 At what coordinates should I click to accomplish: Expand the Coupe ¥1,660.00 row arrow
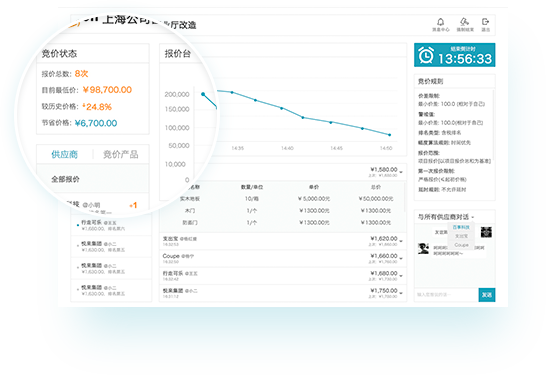pos(401,258)
